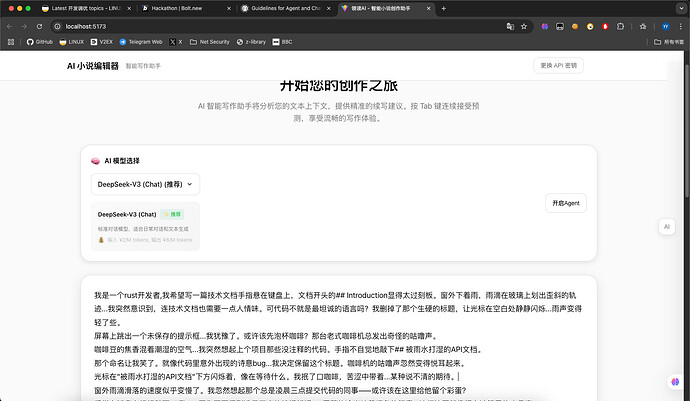The height and width of the screenshot is (401, 690).
Task: Open the tab search chevron at top right
Action: click(682, 8)
